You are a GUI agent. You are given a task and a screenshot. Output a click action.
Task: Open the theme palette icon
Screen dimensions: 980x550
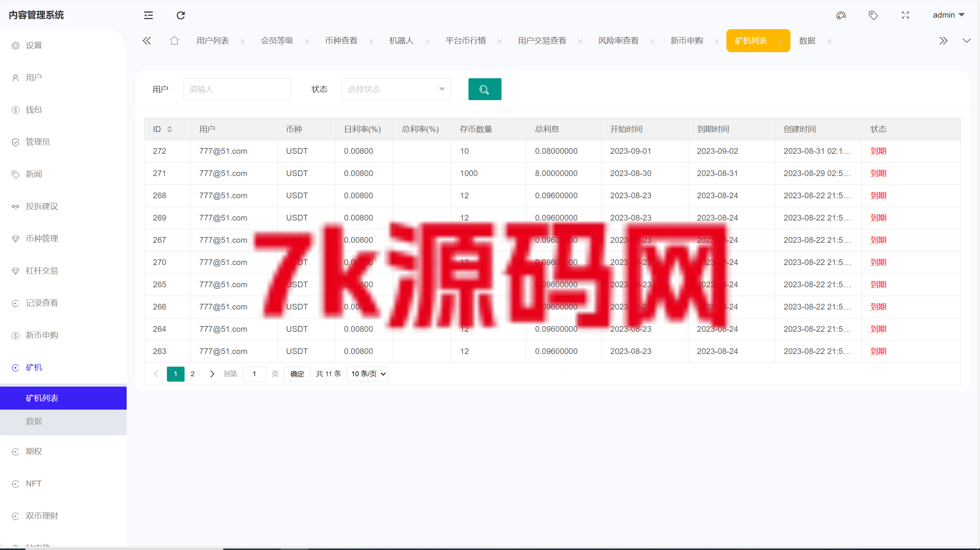(x=841, y=15)
